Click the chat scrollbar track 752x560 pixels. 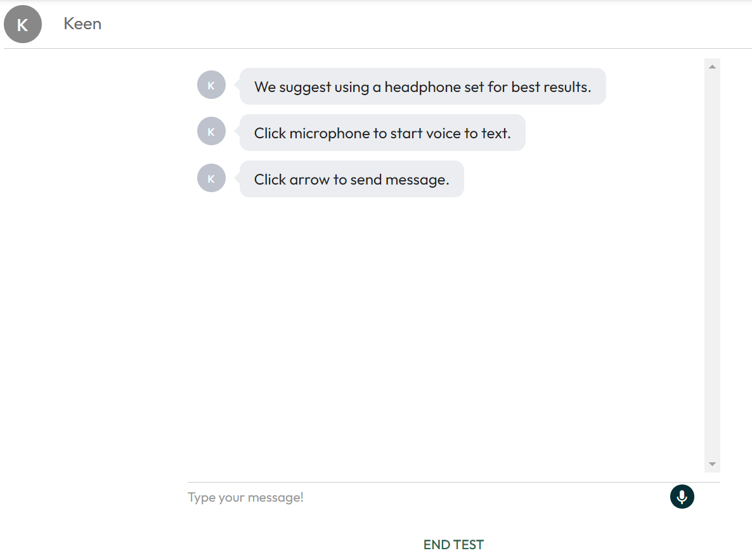pos(712,265)
